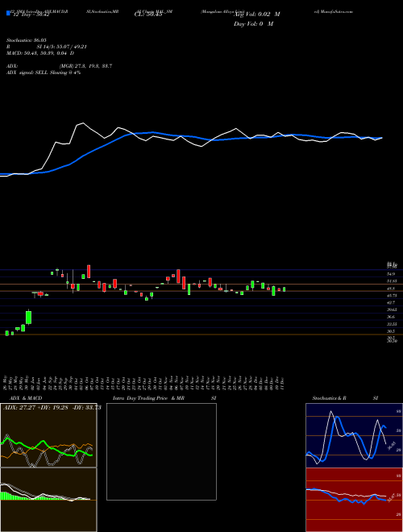
Task: Click the red RSI indicator panel
Action: tap(354, 500)
